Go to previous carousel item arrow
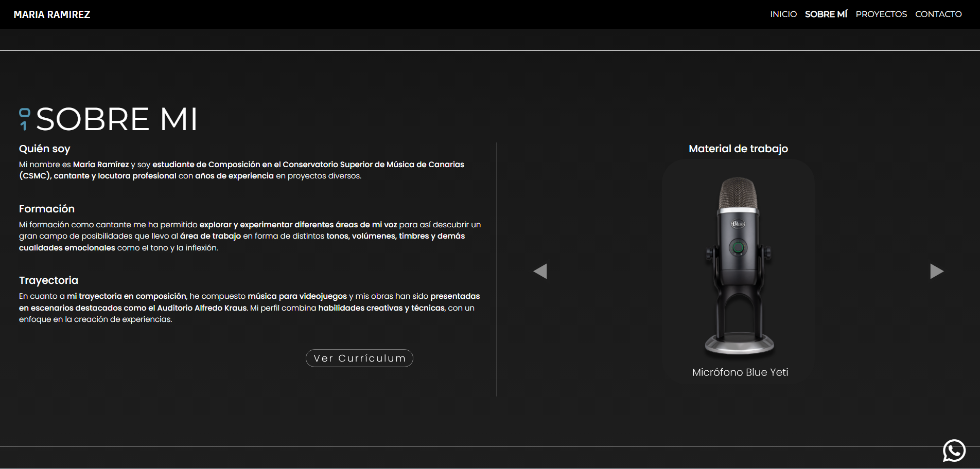Viewport: 980px width, 469px height. (x=540, y=271)
